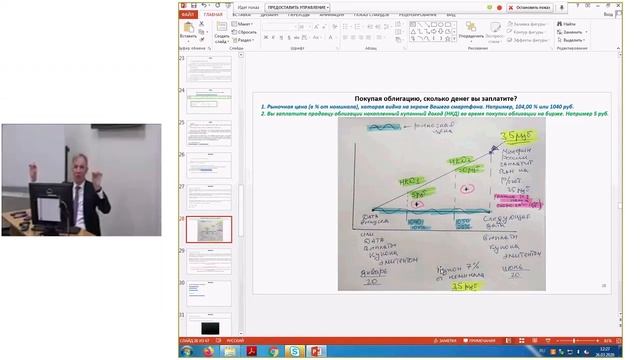Screen dimensions: 640x360
Task: Click the Format Painter brush icon
Action: pyautogui.click(x=202, y=39)
